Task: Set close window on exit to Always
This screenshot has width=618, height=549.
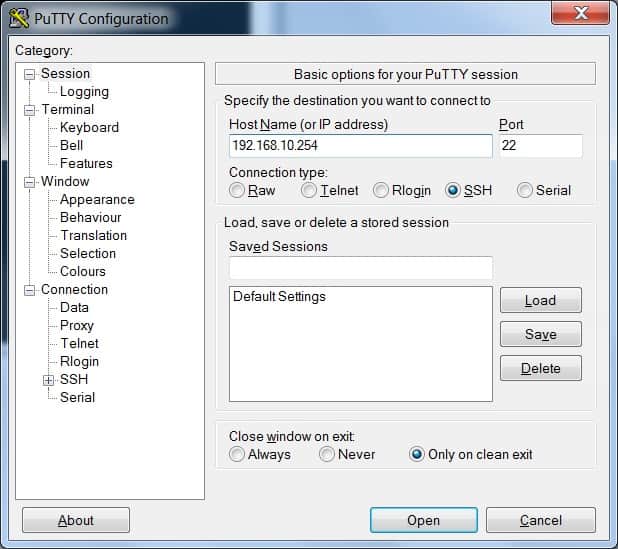Action: point(237,454)
